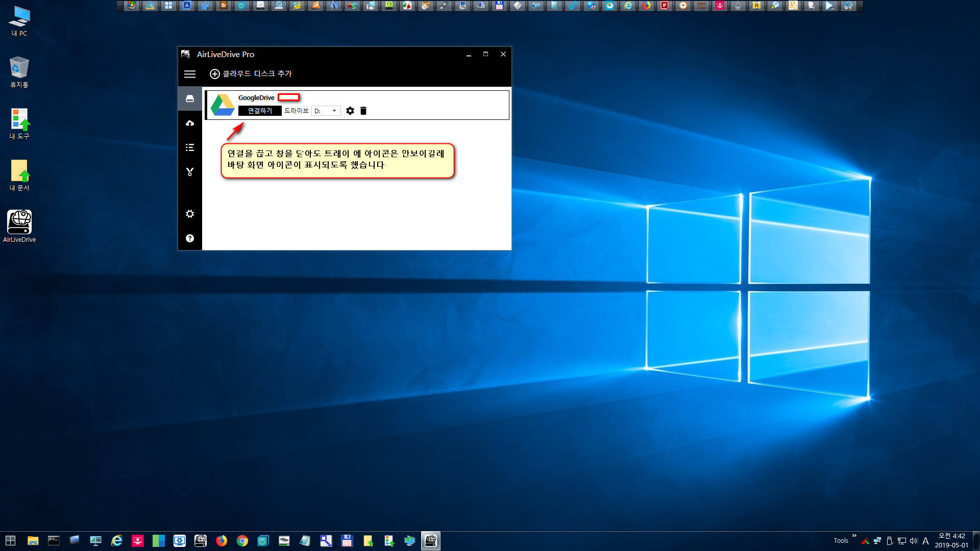Screen dimensions: 980x551
Task: Click the Windows flag icon in top dock
Action: coord(132,6)
